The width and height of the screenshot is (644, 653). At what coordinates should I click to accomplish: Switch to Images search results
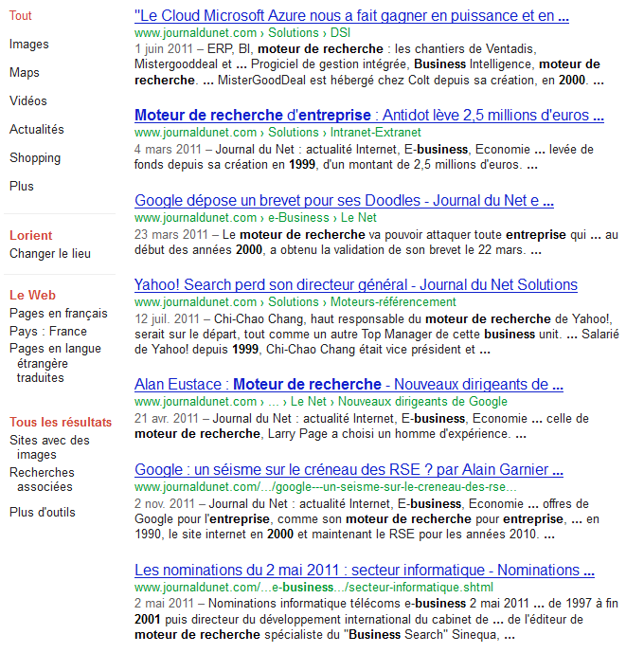click(x=29, y=45)
